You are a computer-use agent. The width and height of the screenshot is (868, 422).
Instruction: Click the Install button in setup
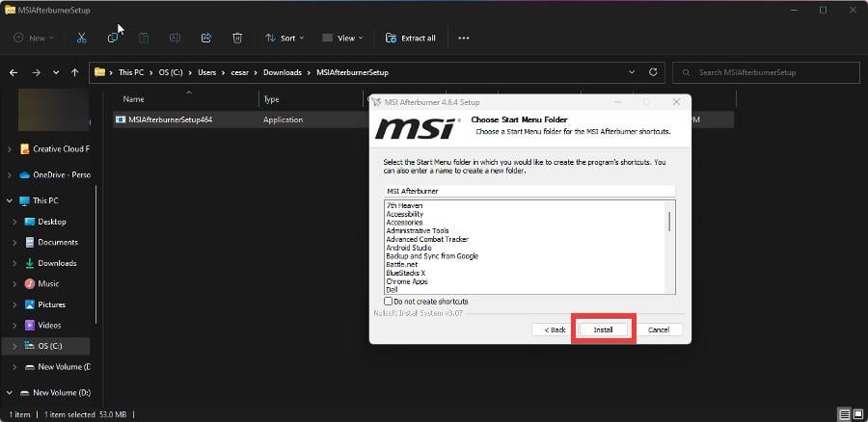pyautogui.click(x=604, y=330)
